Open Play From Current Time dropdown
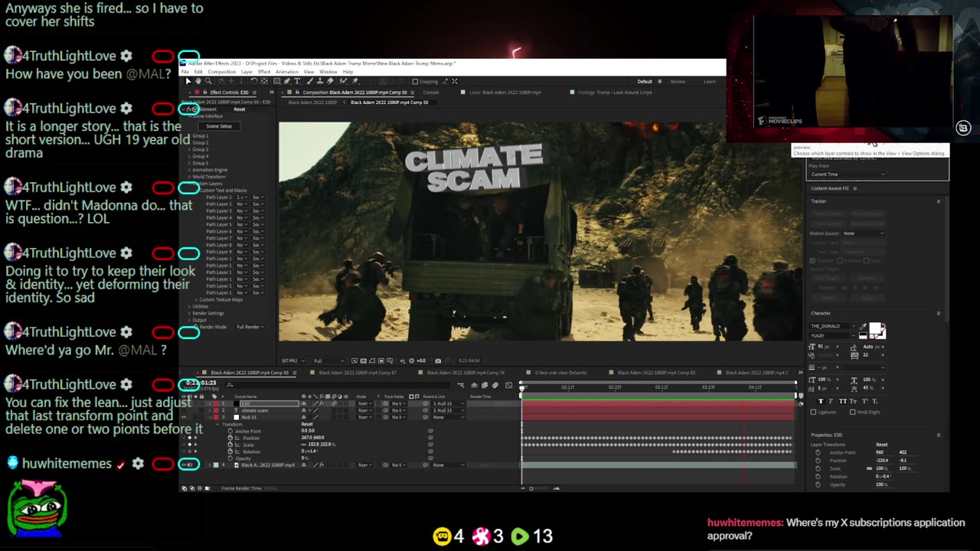The width and height of the screenshot is (980, 551). 848,174
